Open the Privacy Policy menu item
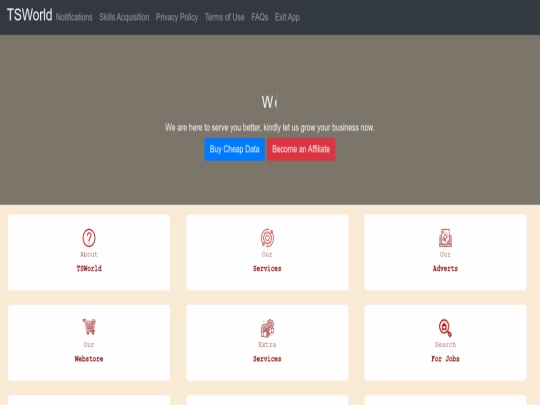This screenshot has height=405, width=540. (x=177, y=17)
